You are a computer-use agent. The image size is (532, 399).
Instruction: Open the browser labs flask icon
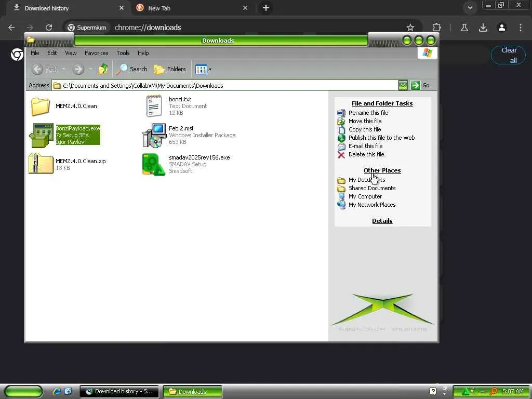tap(464, 28)
